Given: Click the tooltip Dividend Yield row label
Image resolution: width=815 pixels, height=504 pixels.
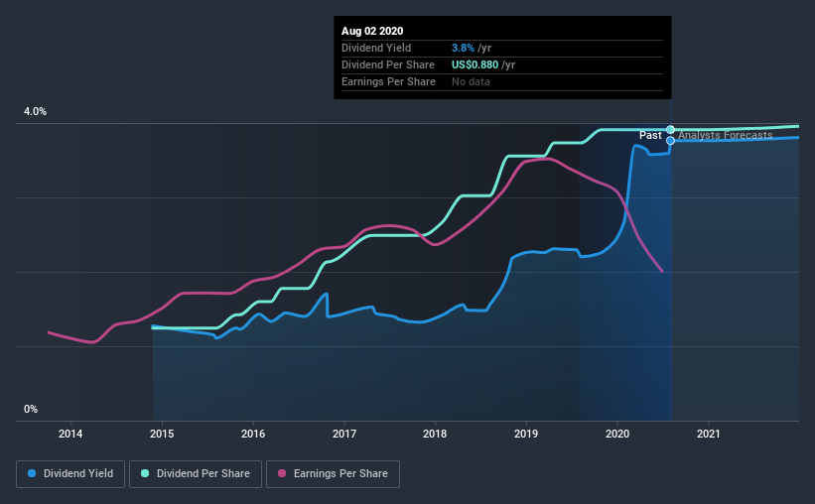Looking at the screenshot, I should [x=376, y=48].
